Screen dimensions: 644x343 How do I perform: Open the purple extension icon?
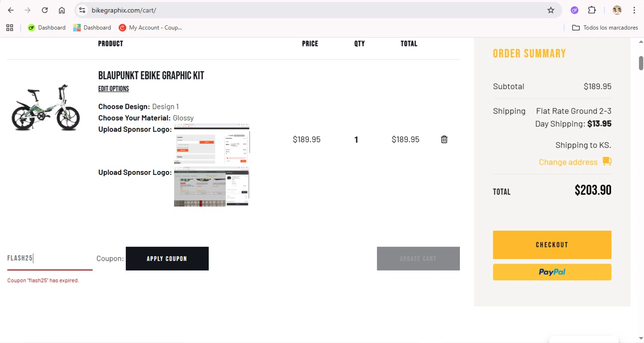[574, 10]
